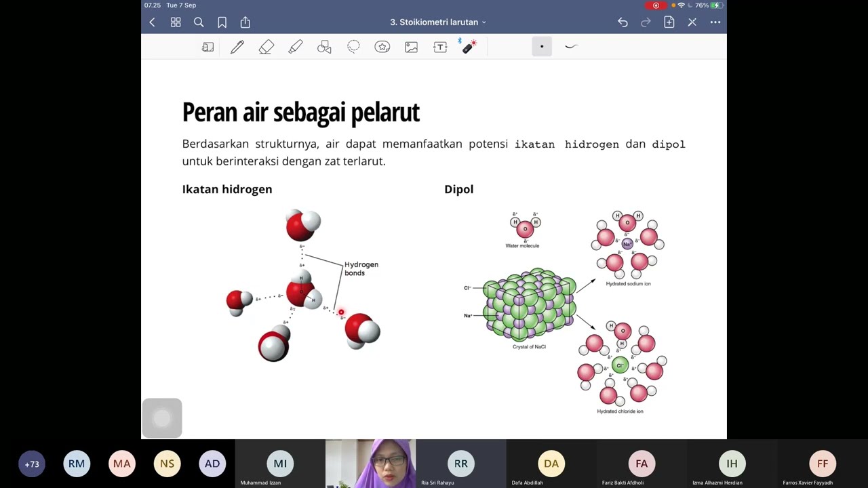Click the 'Crystal of NaCl' caption
Image resolution: width=868 pixels, height=488 pixels.
click(529, 347)
